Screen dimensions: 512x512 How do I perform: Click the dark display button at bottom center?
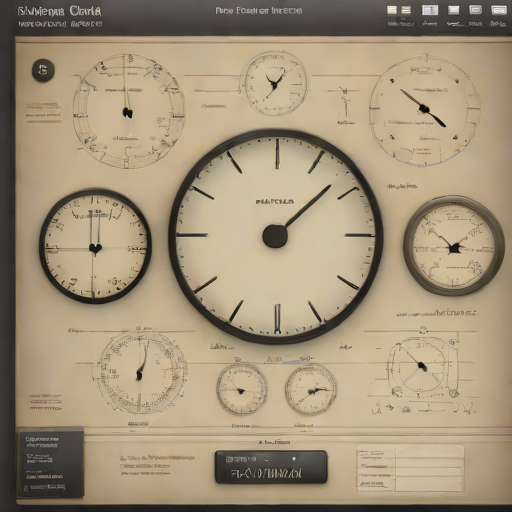(271, 467)
